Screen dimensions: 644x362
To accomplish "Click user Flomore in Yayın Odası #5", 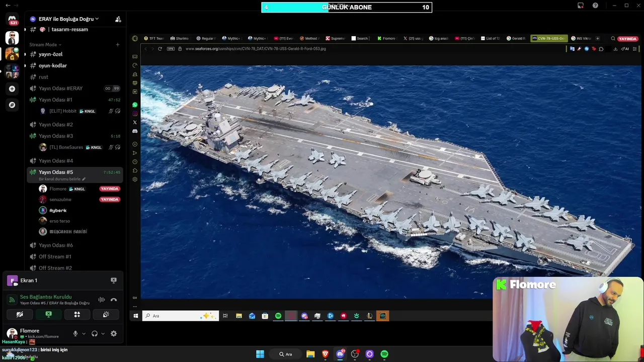I will 79,189.
